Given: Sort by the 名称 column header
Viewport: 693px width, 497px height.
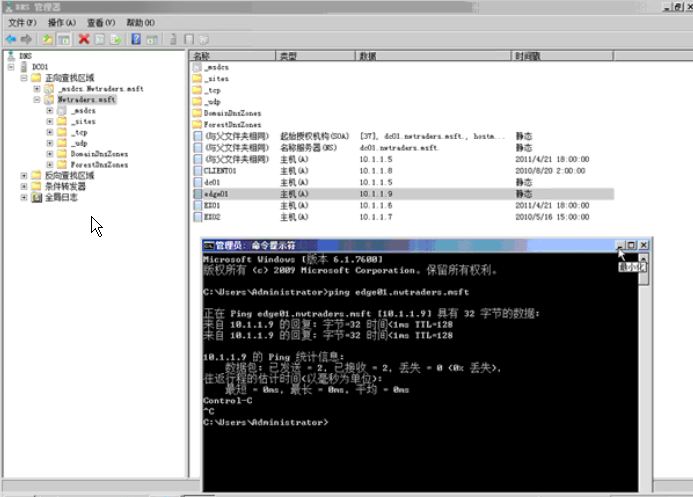Looking at the screenshot, I should tap(232, 56).
